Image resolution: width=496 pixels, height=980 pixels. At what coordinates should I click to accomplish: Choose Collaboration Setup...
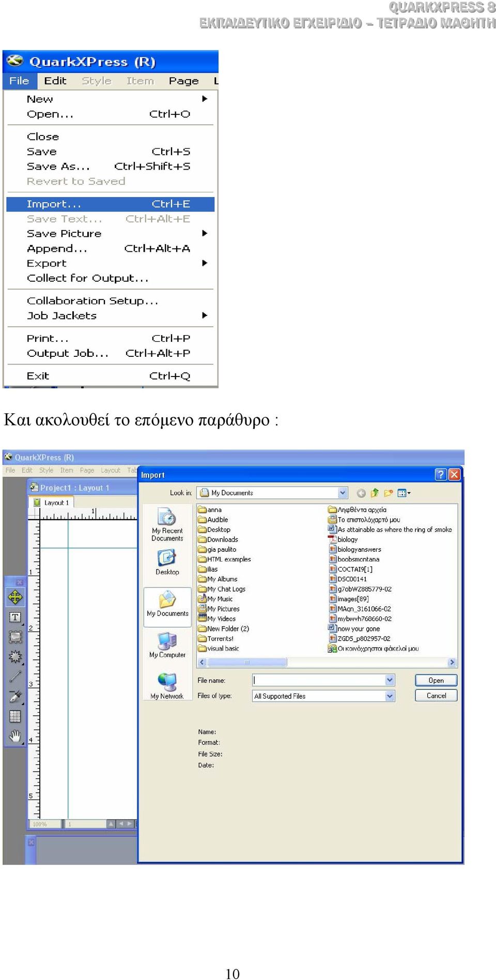pos(110,301)
